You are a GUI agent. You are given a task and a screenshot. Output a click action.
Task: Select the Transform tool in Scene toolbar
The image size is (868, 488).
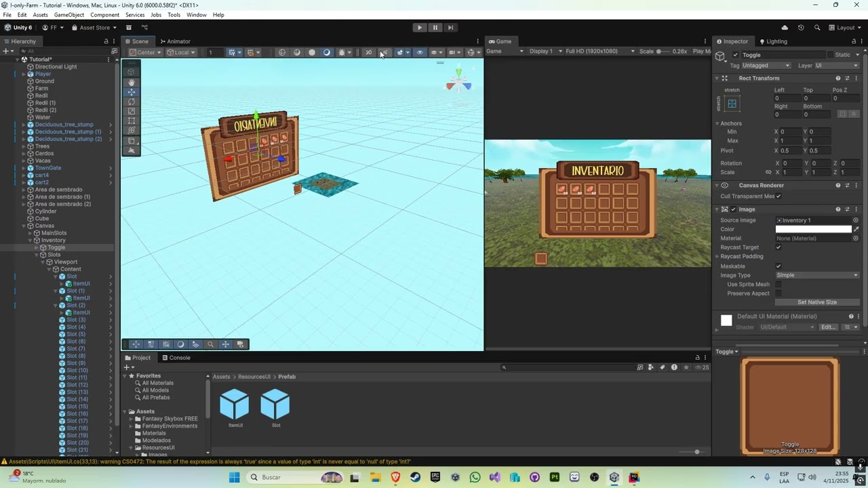(x=132, y=130)
